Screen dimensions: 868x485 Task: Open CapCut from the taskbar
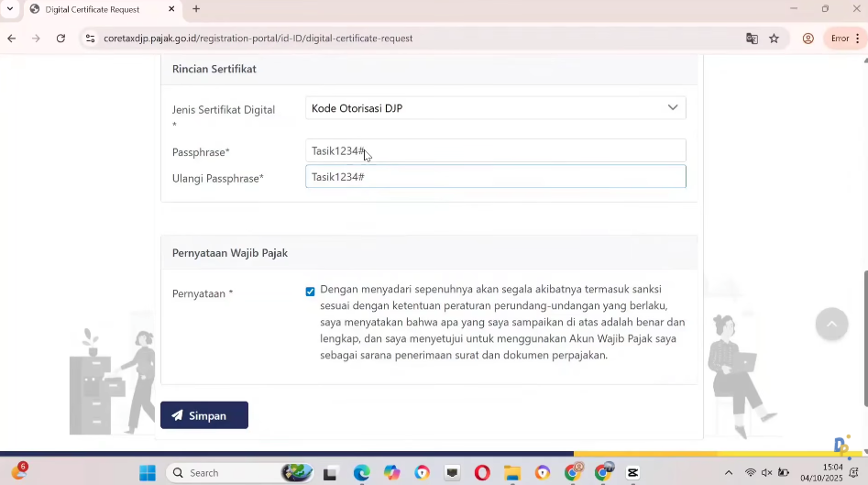click(x=632, y=473)
